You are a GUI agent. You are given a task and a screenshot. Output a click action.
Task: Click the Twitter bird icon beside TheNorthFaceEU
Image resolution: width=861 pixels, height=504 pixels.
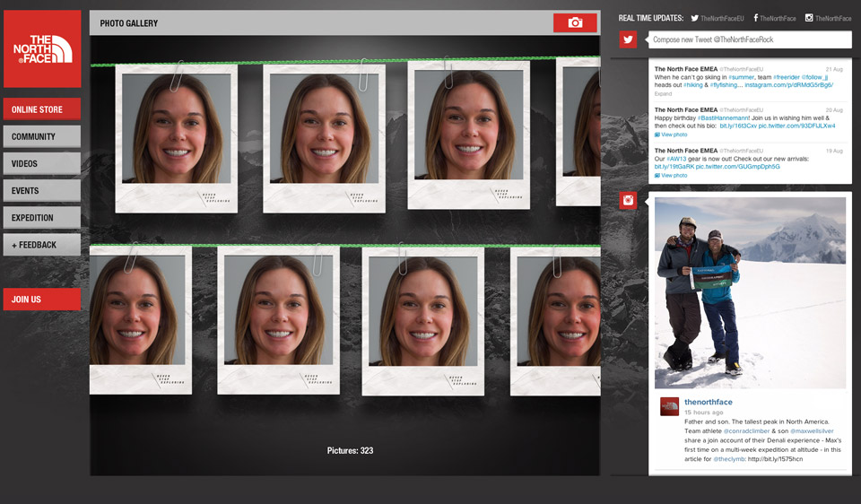tap(694, 18)
